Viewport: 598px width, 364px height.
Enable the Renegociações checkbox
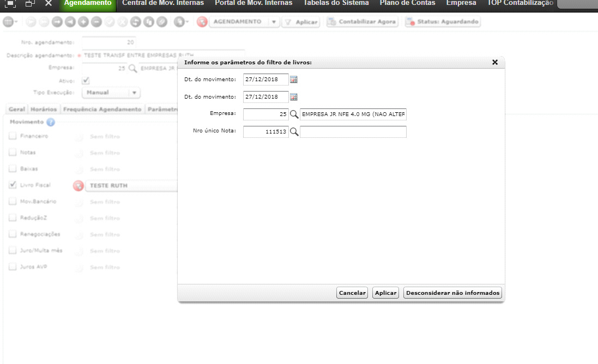(x=13, y=234)
